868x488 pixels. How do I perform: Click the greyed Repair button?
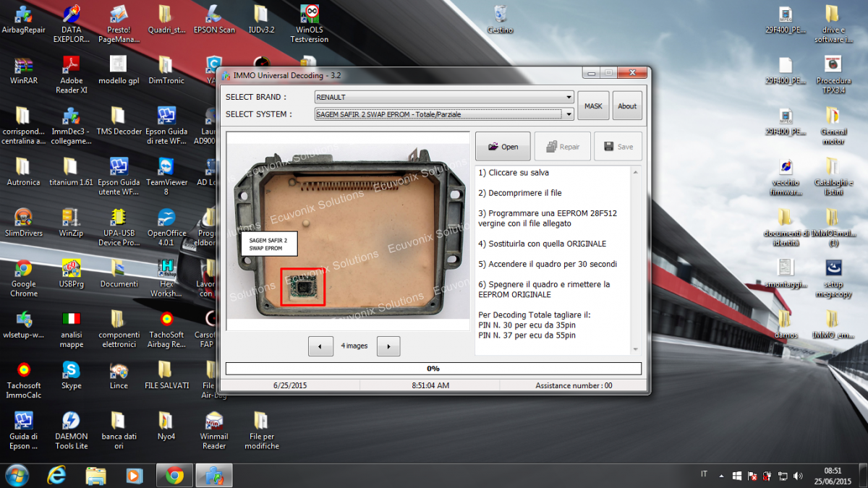(x=562, y=147)
